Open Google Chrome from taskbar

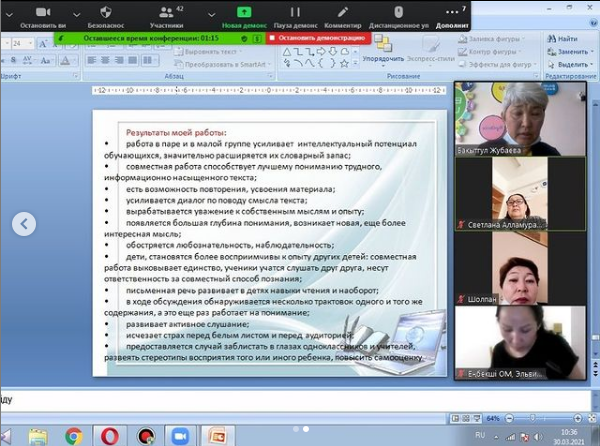74,436
